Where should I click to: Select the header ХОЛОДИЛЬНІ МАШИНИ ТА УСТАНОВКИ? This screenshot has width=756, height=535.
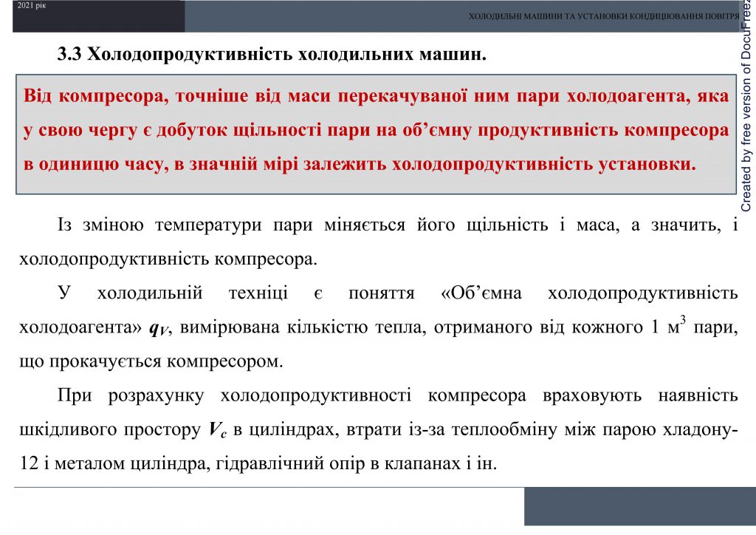tap(602, 14)
